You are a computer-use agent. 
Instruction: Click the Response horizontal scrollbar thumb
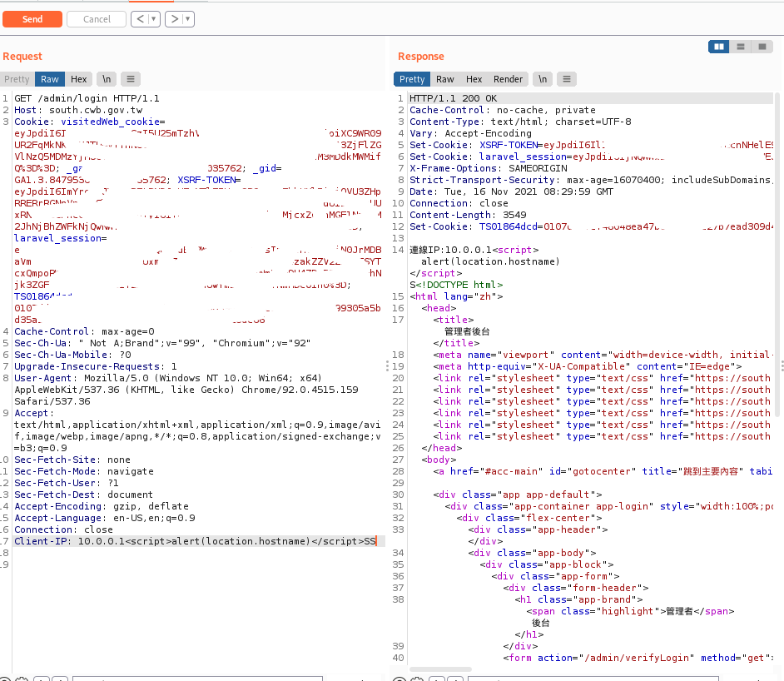[440, 669]
